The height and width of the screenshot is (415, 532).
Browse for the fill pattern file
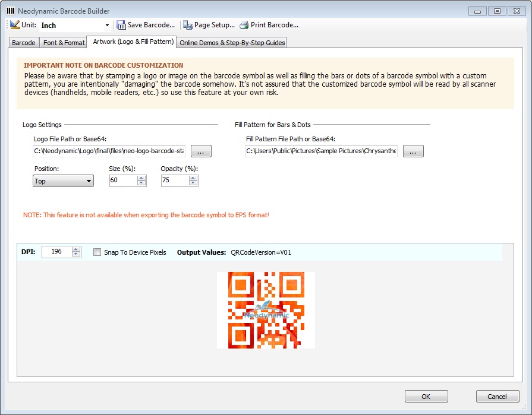coord(413,151)
